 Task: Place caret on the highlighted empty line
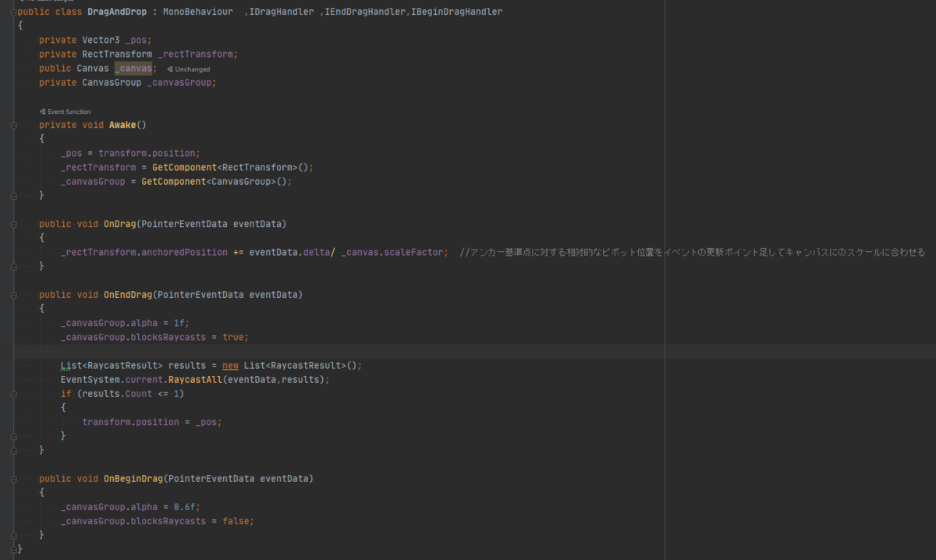tap(475, 352)
